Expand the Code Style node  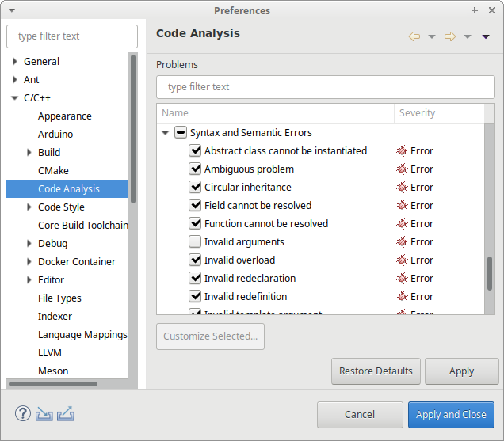click(29, 207)
